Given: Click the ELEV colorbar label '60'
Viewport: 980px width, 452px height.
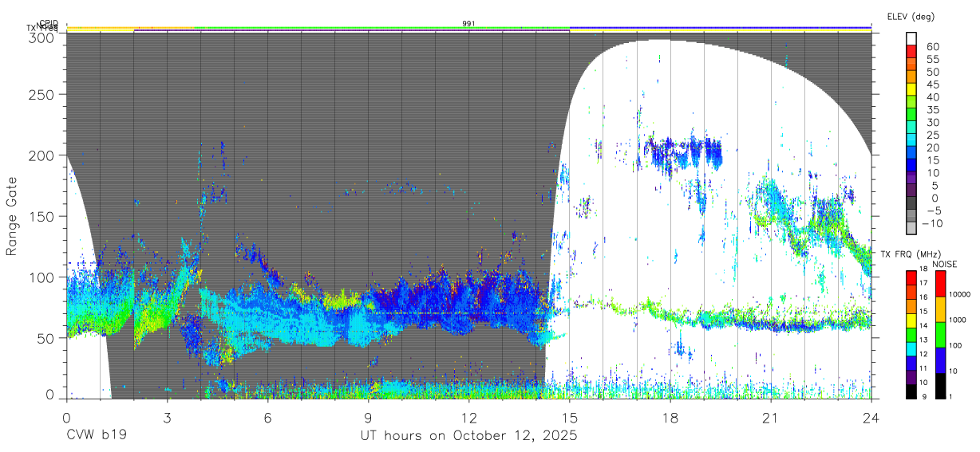Looking at the screenshot, I should (x=932, y=47).
